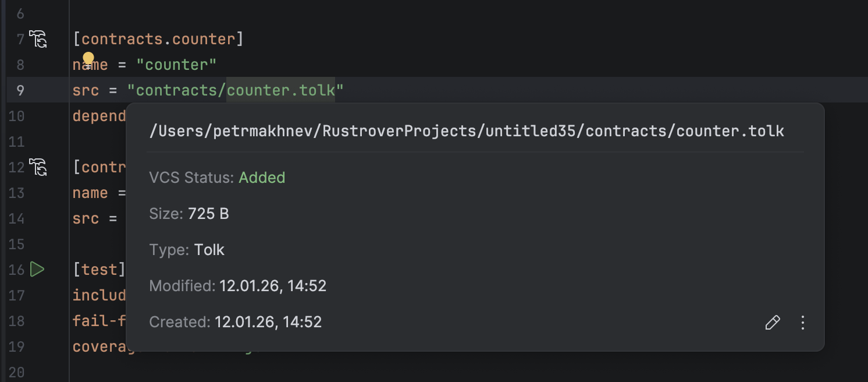
Task: Click the src key on line 14
Action: [86, 218]
